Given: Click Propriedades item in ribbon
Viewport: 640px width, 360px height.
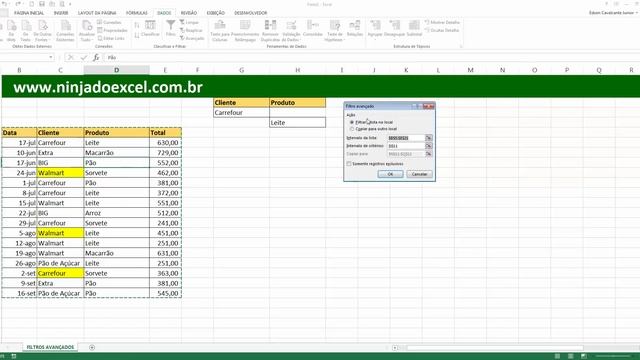Looking at the screenshot, I should click(x=112, y=30).
